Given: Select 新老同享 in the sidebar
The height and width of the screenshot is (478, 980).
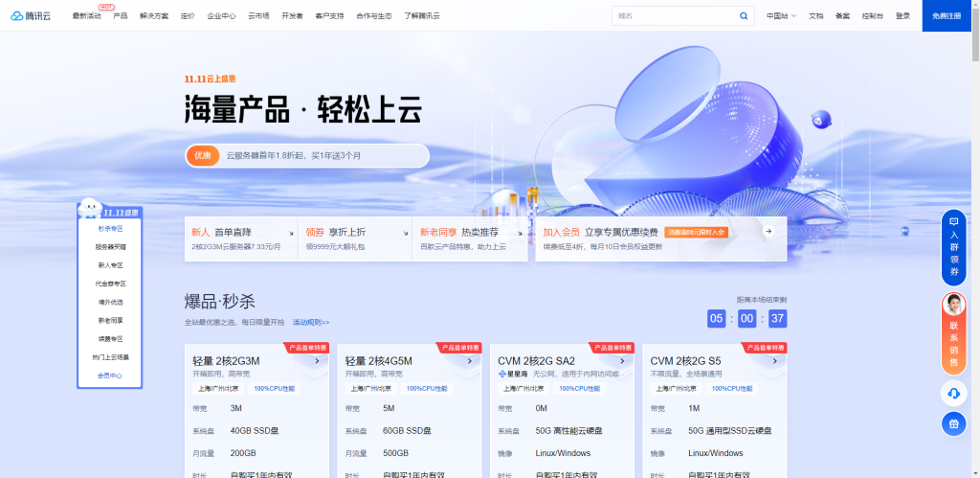Looking at the screenshot, I should point(110,320).
